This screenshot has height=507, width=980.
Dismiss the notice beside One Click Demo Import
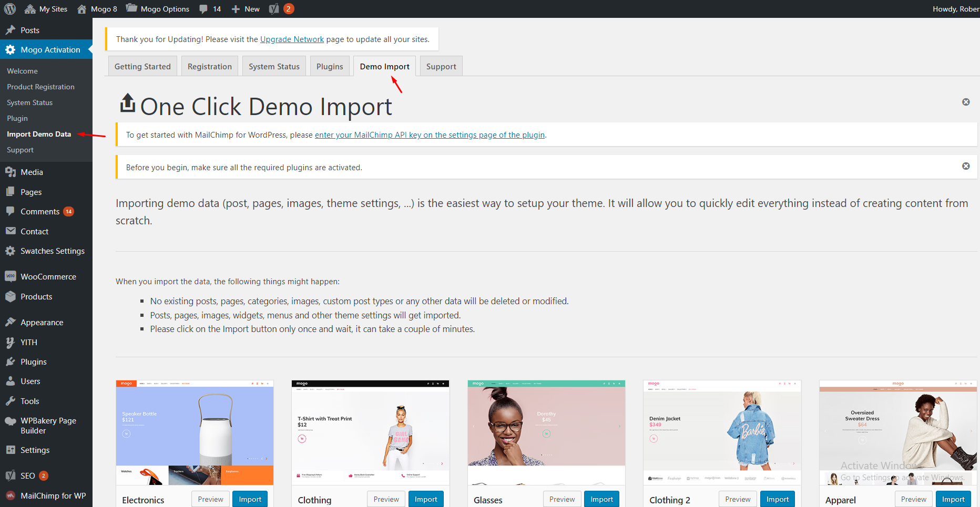tap(966, 102)
